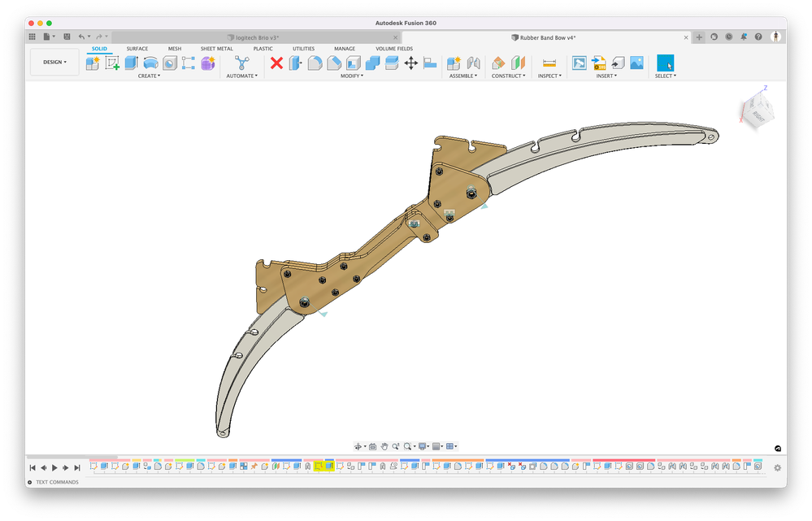Expand the MODIFY menu
This screenshot has width=812, height=521.
(x=352, y=76)
